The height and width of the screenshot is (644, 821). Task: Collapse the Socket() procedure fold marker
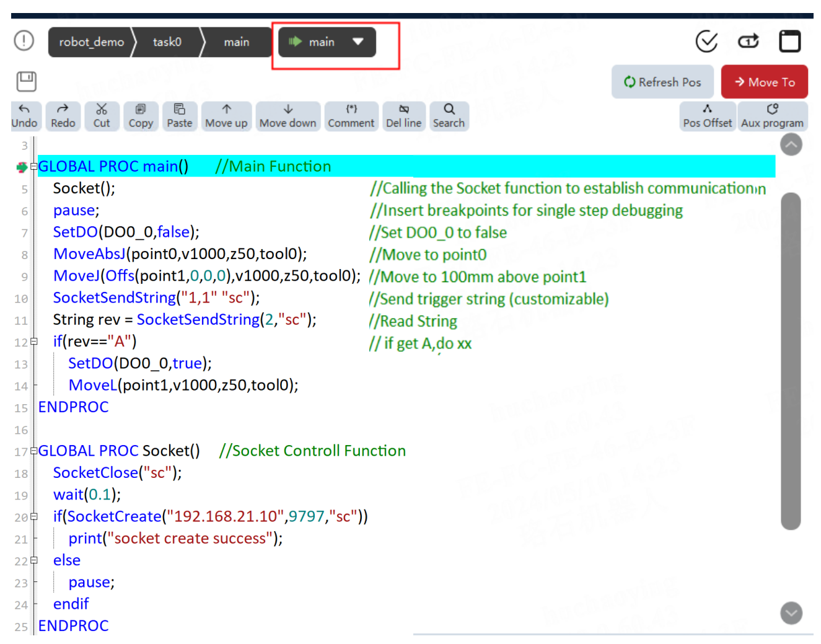point(33,451)
